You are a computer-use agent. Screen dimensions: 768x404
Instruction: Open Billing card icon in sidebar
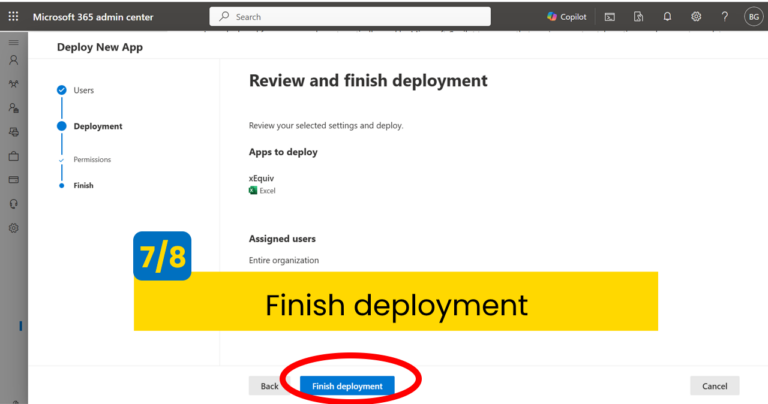tap(13, 180)
